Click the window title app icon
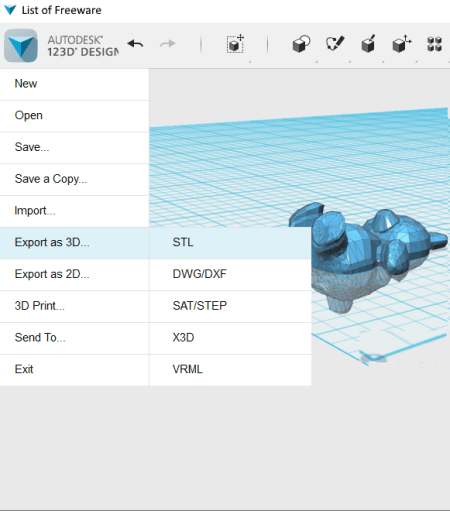450x511 pixels. [x=10, y=10]
